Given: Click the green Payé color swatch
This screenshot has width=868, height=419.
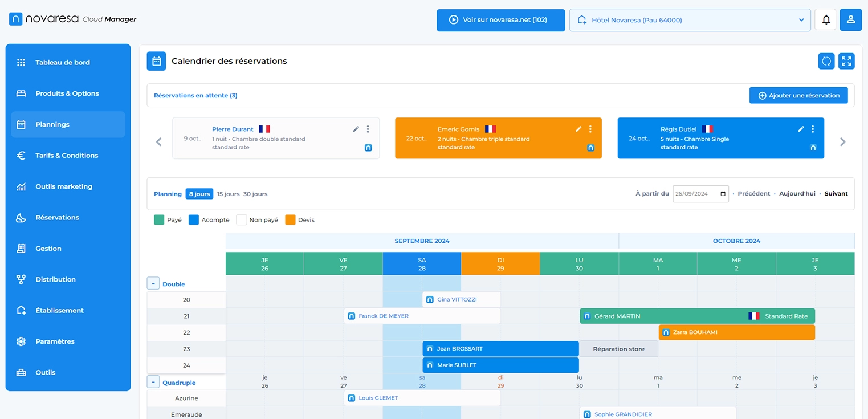Looking at the screenshot, I should point(159,219).
